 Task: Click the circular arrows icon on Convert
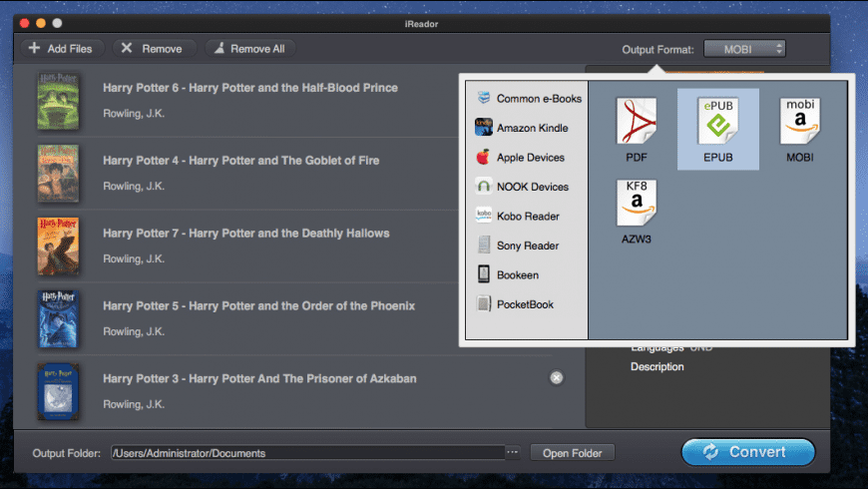(710, 452)
